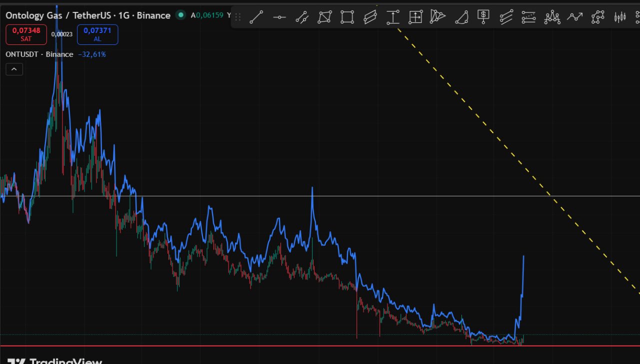Image resolution: width=640 pixels, height=364 pixels.
Task: Choose the Head and Shoulders pattern tool
Action: pos(552,17)
